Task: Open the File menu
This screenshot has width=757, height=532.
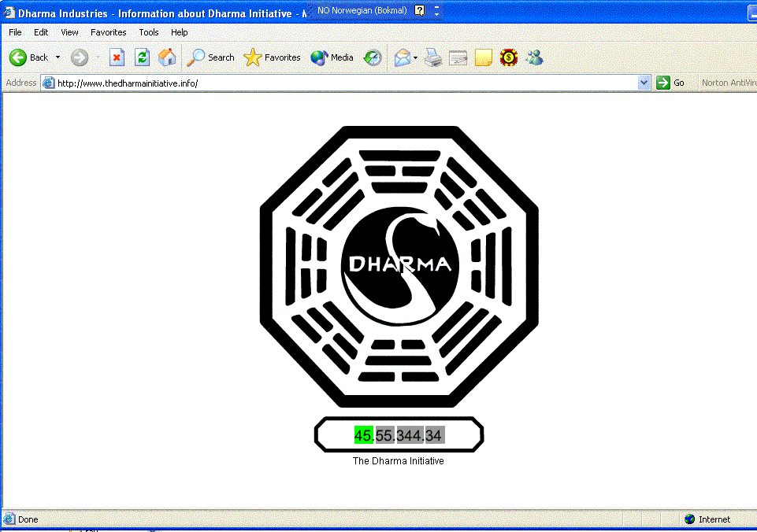Action: pos(15,32)
